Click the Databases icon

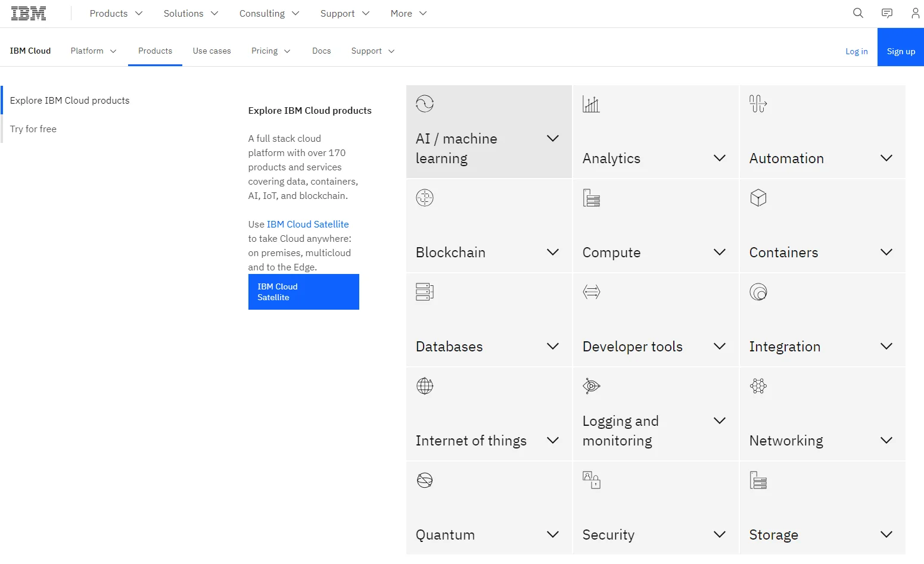tap(425, 292)
